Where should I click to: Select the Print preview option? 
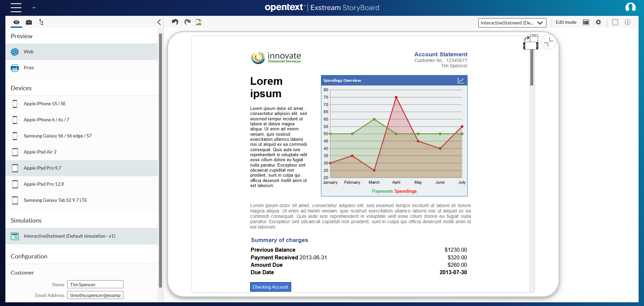click(29, 68)
